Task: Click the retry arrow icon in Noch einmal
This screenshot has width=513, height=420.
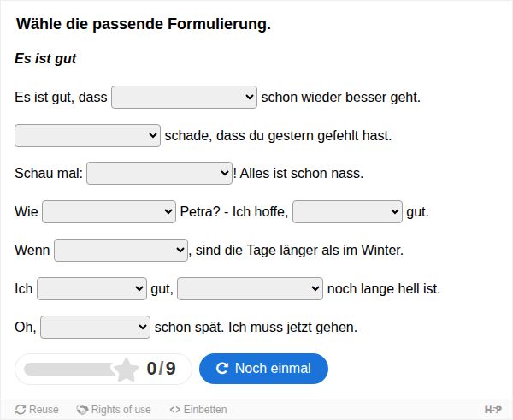Action: tap(221, 369)
